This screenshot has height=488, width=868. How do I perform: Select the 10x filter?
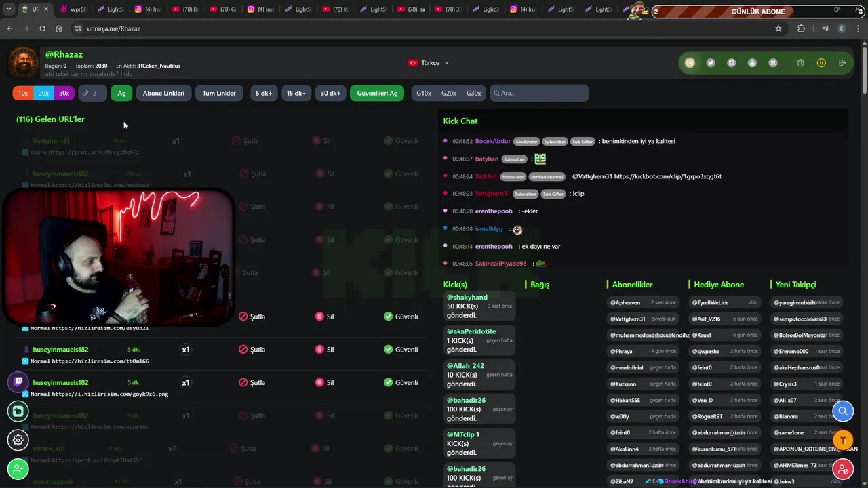[23, 93]
